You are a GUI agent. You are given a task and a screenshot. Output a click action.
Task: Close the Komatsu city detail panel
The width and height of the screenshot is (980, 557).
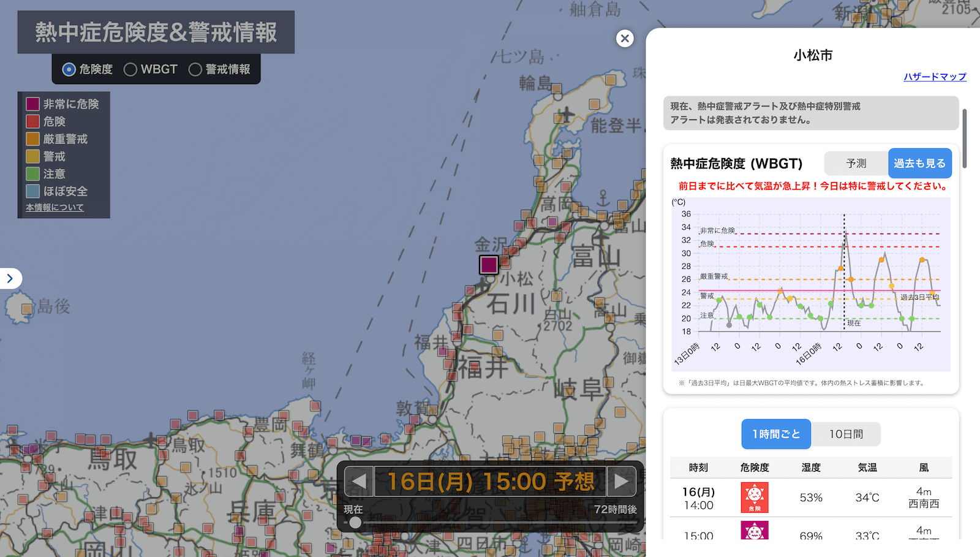[x=625, y=39]
